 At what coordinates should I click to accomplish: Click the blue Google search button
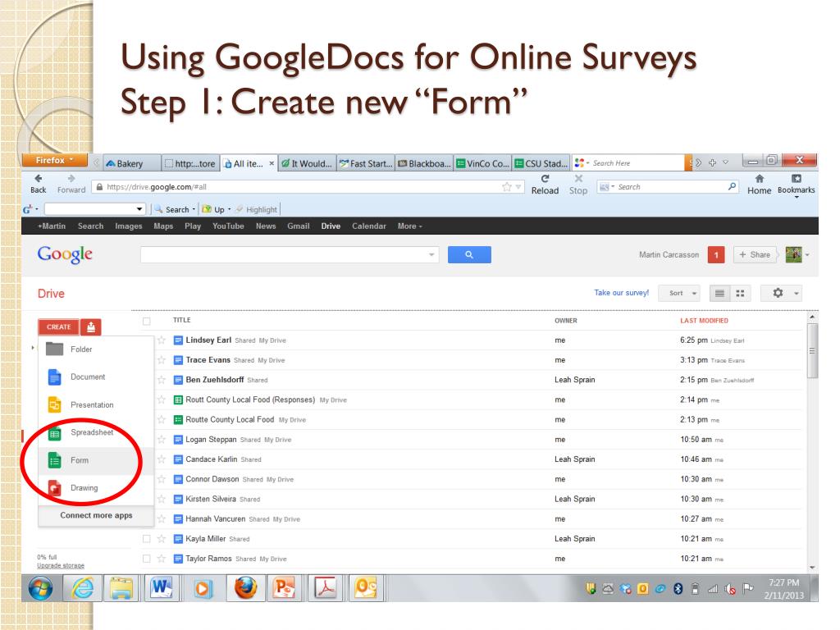(x=469, y=255)
